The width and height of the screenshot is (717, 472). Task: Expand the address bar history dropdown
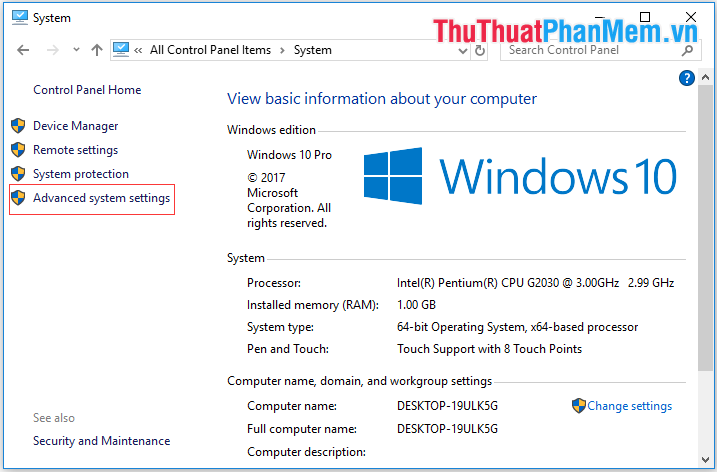click(463, 51)
